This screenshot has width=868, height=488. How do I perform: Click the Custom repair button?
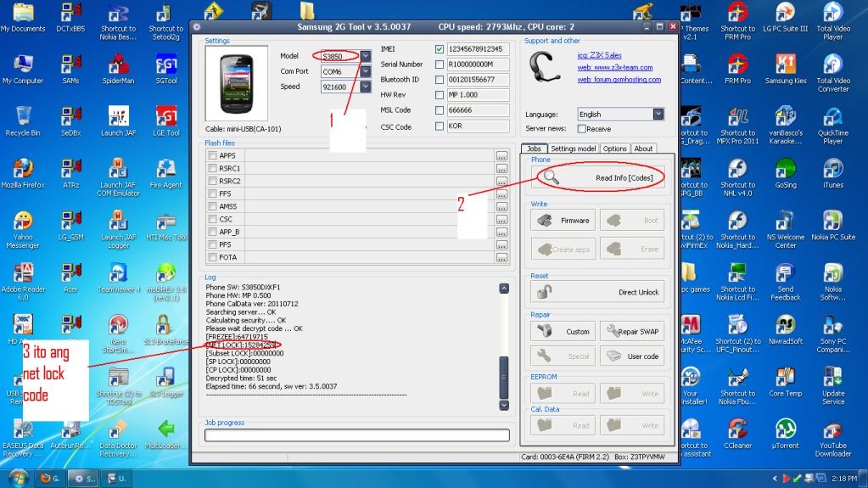pos(563,331)
